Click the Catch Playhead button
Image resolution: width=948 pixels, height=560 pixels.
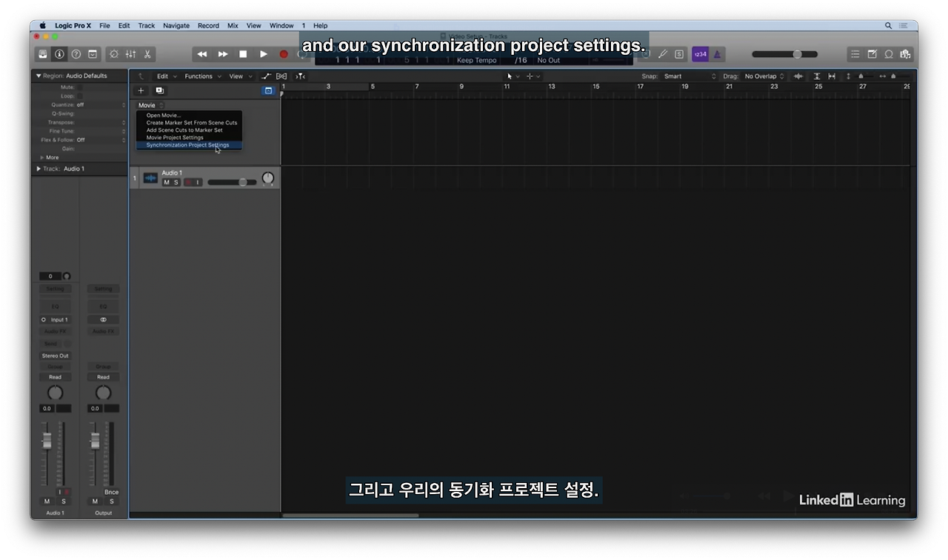click(x=300, y=76)
